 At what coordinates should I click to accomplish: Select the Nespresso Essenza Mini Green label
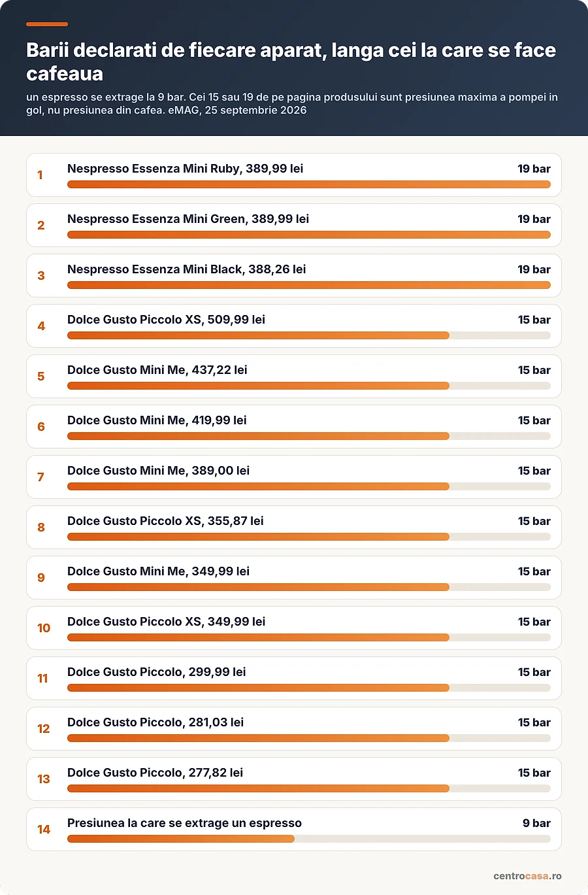point(188,219)
